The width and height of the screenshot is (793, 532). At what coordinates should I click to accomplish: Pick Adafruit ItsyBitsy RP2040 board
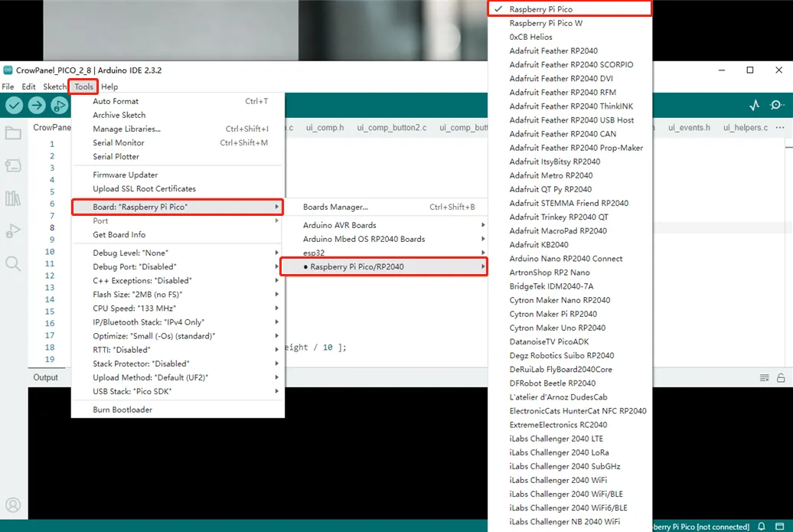pyautogui.click(x=569, y=162)
